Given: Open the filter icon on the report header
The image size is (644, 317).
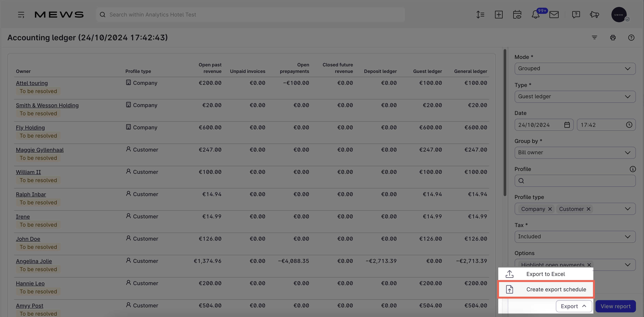Looking at the screenshot, I should 595,38.
